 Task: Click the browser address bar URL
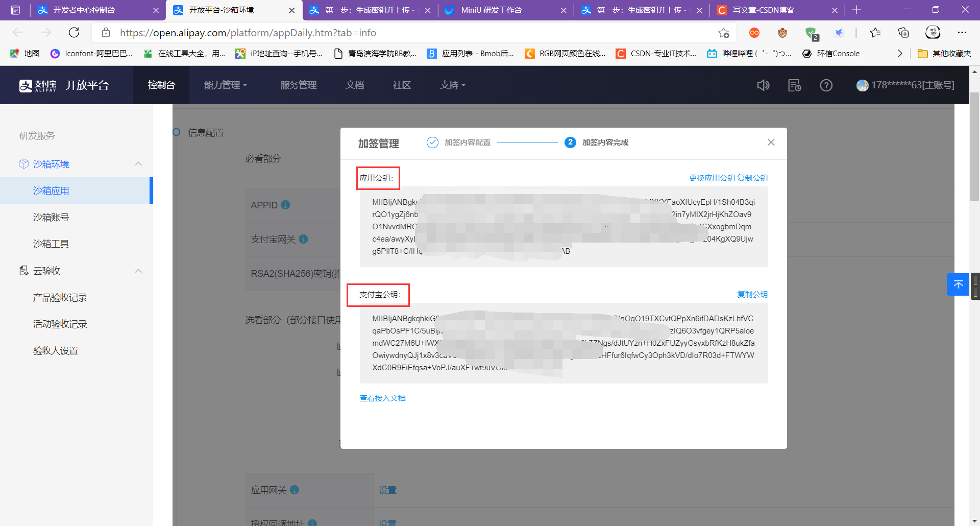[x=248, y=33]
